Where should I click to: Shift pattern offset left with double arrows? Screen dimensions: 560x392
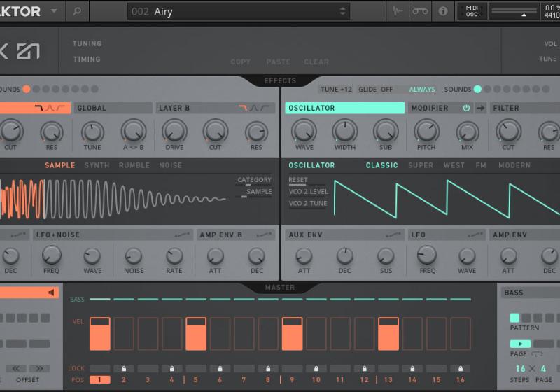16,368
